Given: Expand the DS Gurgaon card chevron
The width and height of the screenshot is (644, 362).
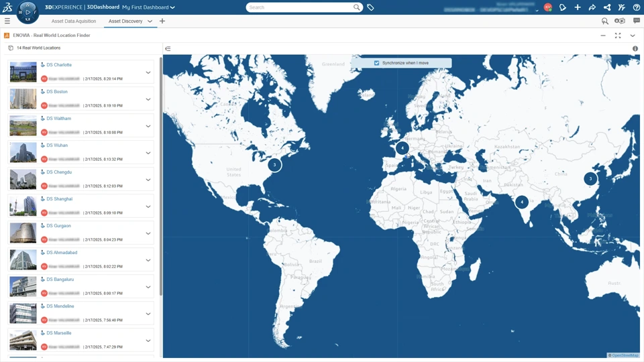Looking at the screenshot, I should point(148,233).
